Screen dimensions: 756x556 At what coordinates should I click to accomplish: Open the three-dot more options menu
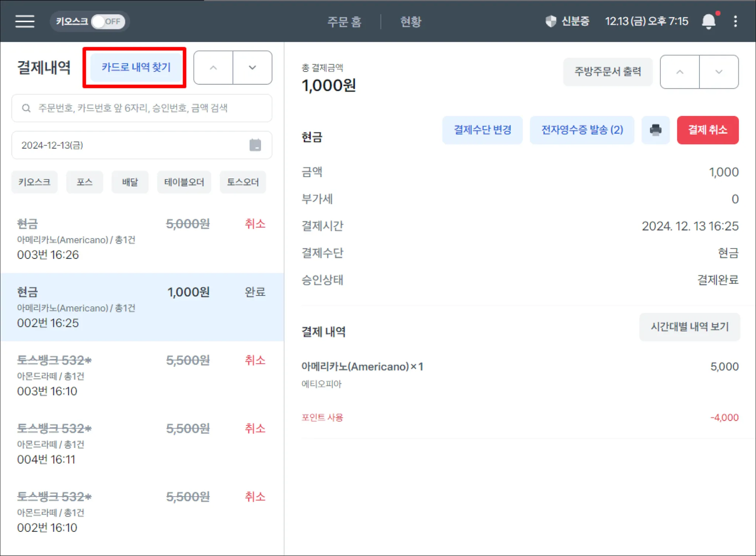point(735,21)
